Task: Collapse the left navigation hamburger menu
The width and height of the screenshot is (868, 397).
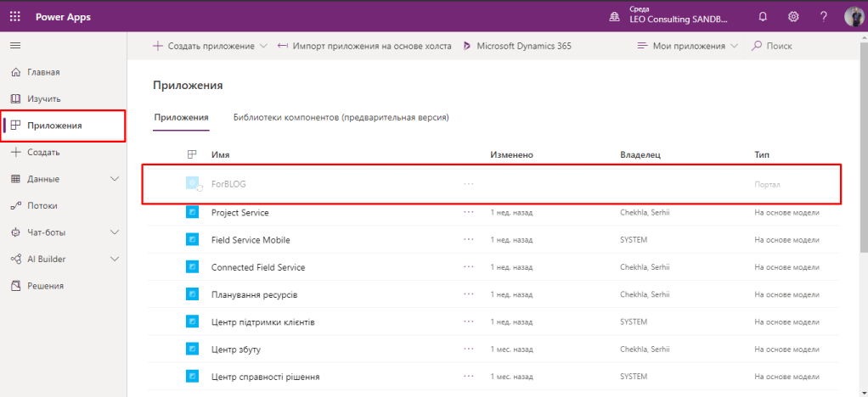Action: 15,45
